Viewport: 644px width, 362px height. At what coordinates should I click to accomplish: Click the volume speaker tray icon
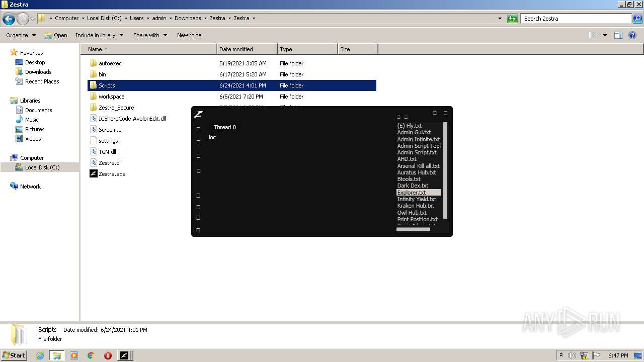coord(572,355)
